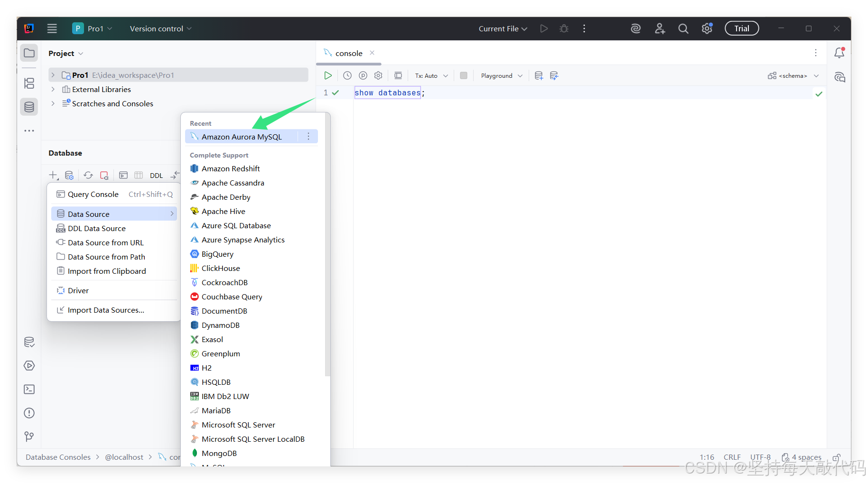868x483 pixels.
Task: Expand the Pro1 tree node
Action: point(53,75)
